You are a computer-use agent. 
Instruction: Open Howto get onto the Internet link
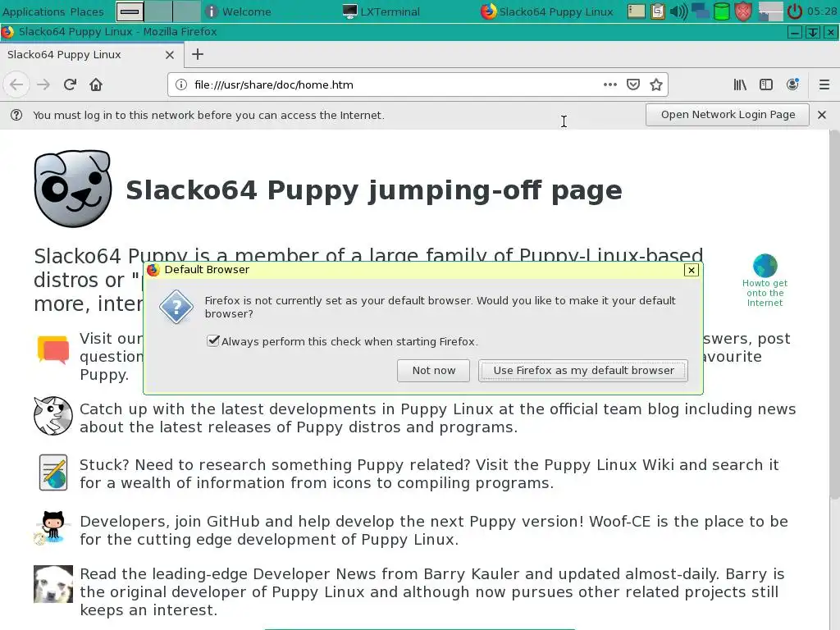tap(765, 281)
